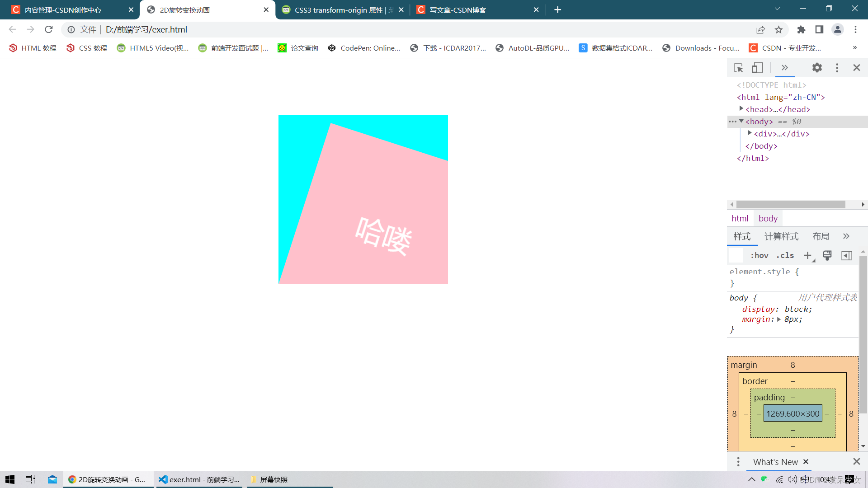Open Task View in taskbar
Viewport: 868px width, 488px height.
(30, 479)
